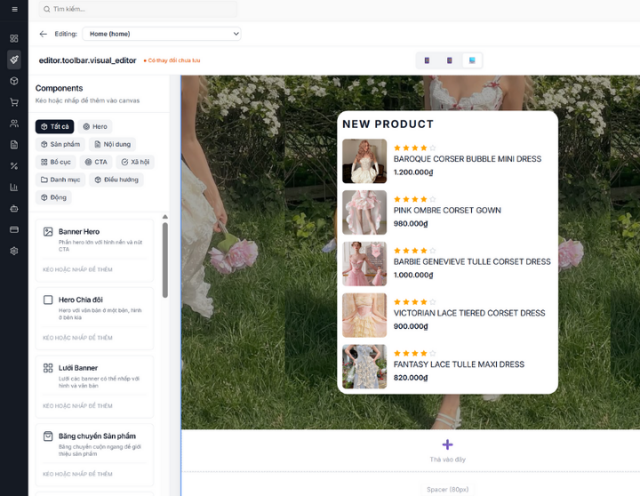Open Barbie Genevieve Tulle Corset Dress thumbnail
641x497 pixels.
click(x=364, y=264)
